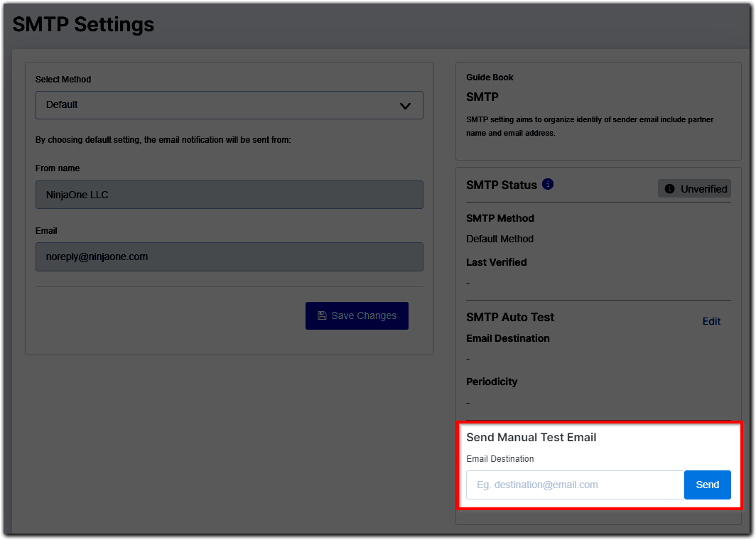The width and height of the screenshot is (756, 540).
Task: Click the SMTP Auto Test section title
Action: [509, 317]
